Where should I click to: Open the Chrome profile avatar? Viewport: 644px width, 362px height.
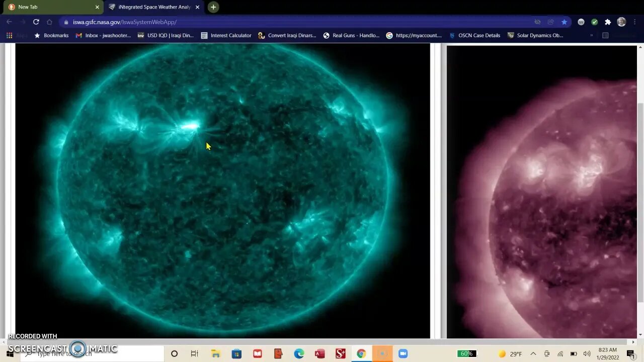point(621,22)
